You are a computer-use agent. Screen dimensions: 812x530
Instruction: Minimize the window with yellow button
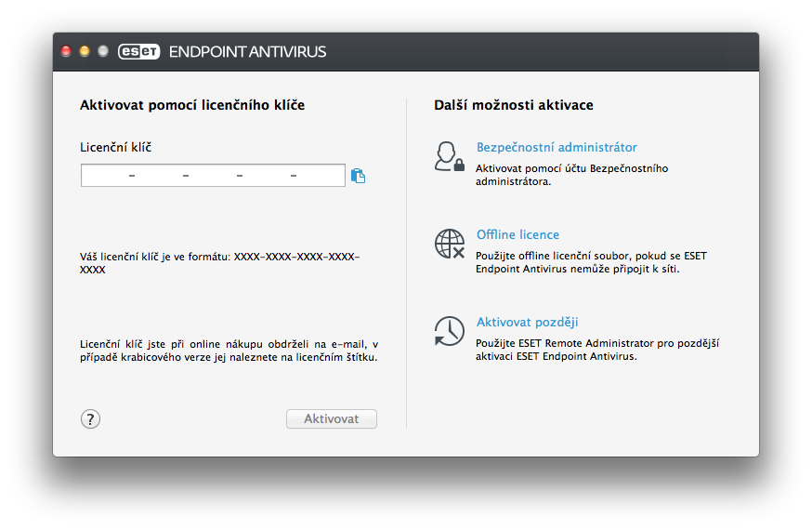point(85,51)
